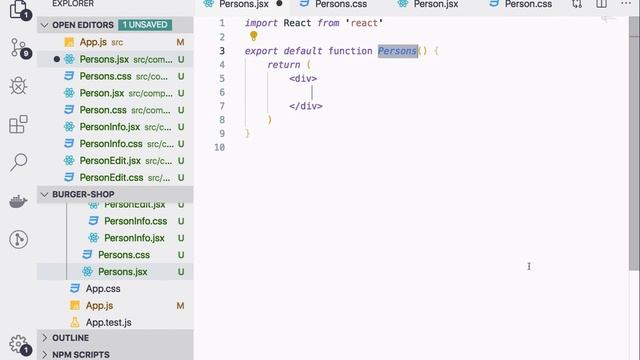Open Source Control view with 9 badge

19,48
